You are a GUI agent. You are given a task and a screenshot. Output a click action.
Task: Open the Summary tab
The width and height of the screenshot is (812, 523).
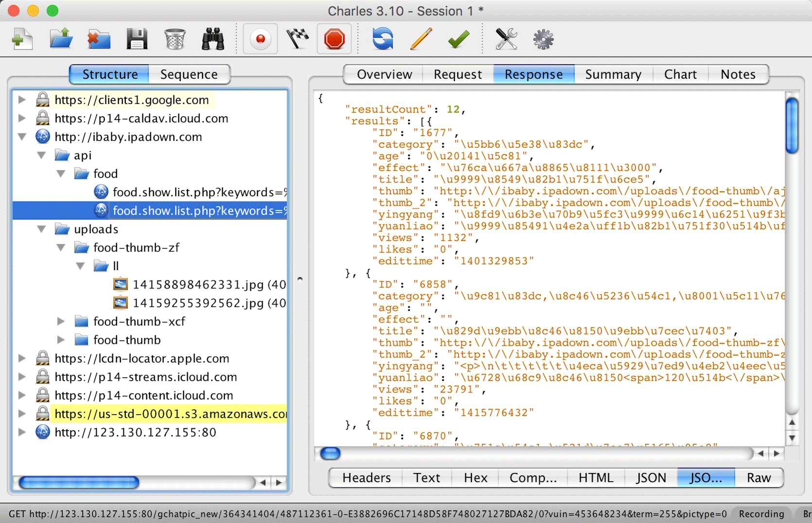[x=613, y=74]
